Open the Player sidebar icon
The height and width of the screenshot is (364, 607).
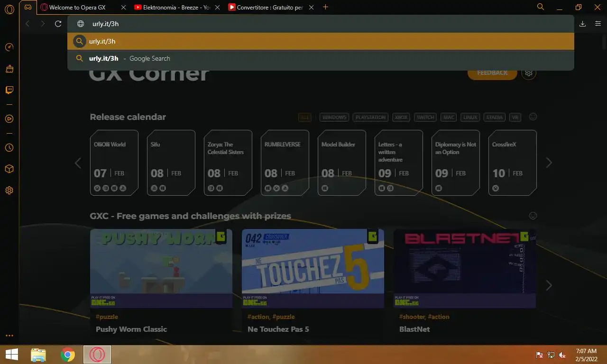[9, 119]
